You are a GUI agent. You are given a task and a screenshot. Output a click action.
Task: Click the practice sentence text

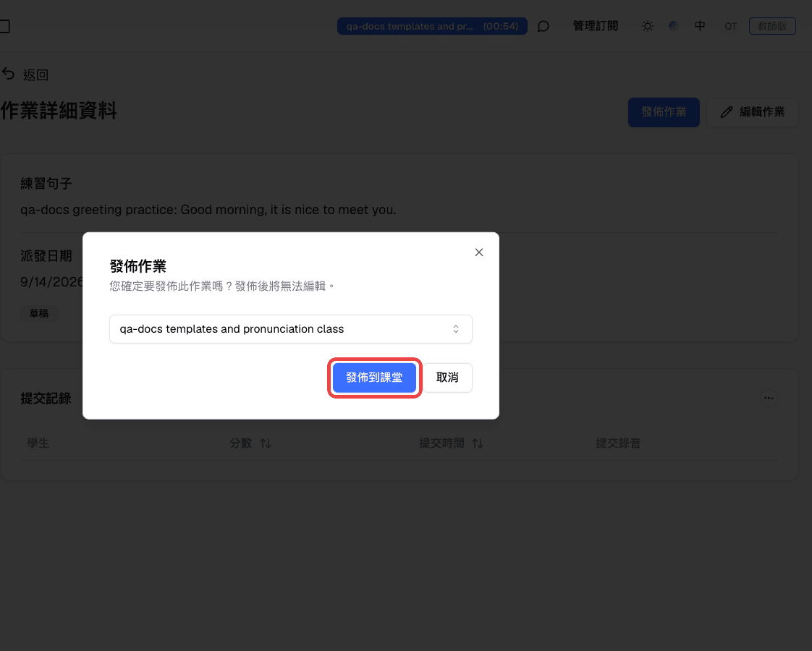tap(208, 210)
